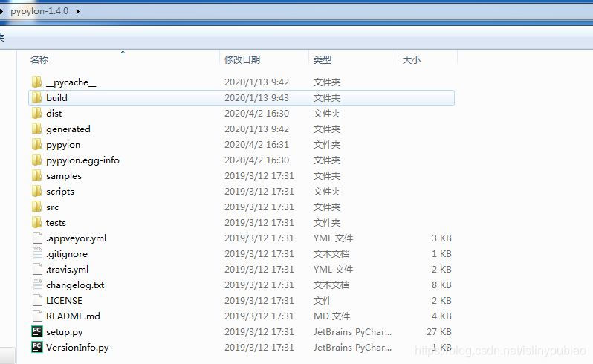
Task: Select the file name __pycache__
Action: click(x=71, y=82)
